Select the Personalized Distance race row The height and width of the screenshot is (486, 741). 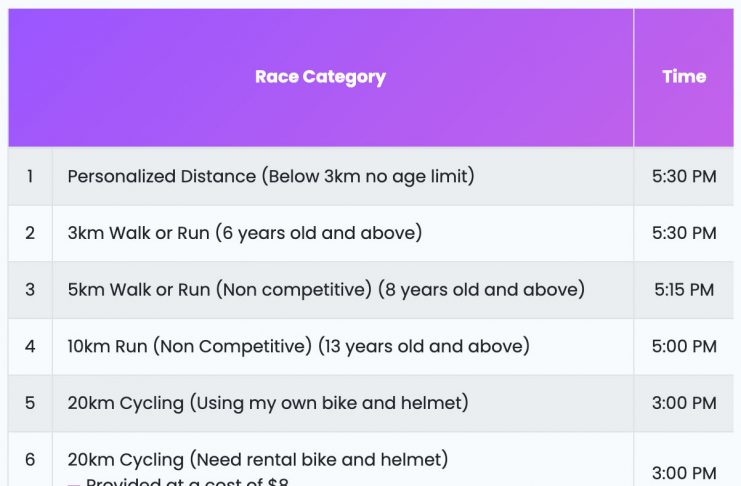(x=370, y=176)
